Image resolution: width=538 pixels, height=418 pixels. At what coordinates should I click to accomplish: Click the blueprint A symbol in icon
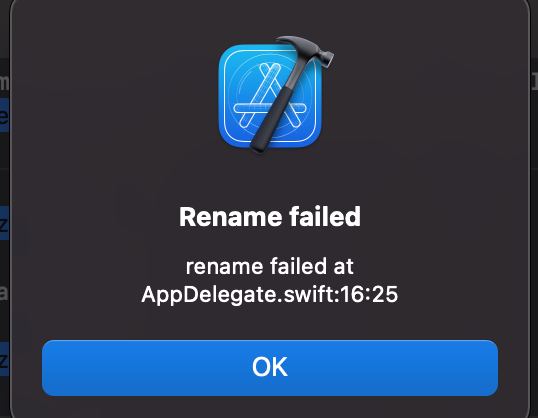269,96
